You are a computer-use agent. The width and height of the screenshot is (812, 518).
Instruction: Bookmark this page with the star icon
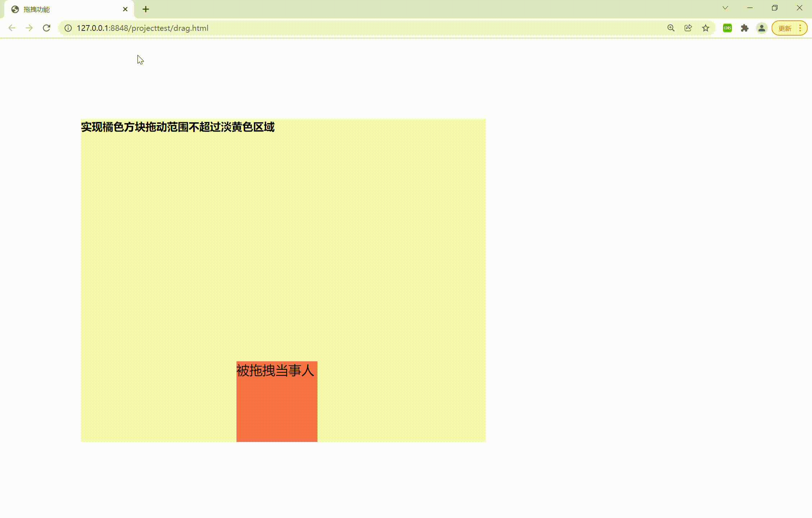pyautogui.click(x=705, y=28)
